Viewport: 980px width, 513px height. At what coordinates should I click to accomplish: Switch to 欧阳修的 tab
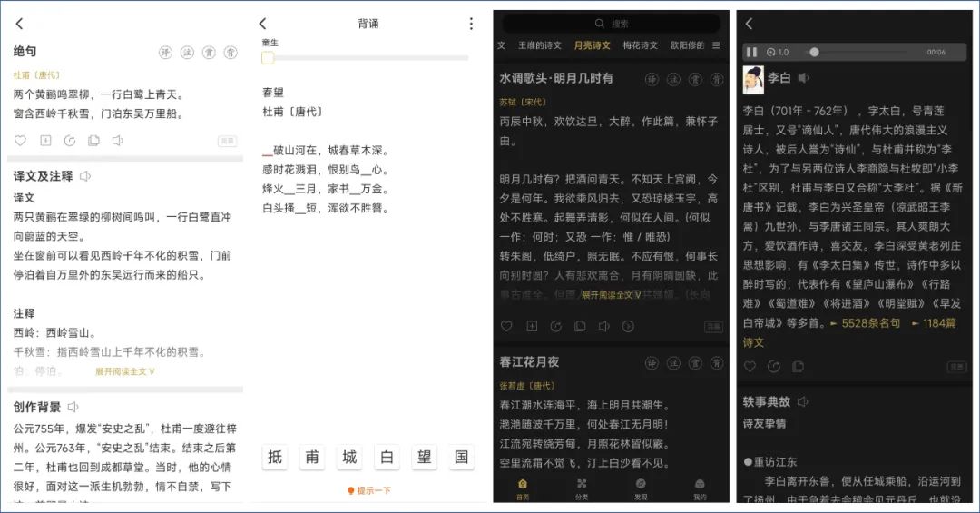[687, 45]
